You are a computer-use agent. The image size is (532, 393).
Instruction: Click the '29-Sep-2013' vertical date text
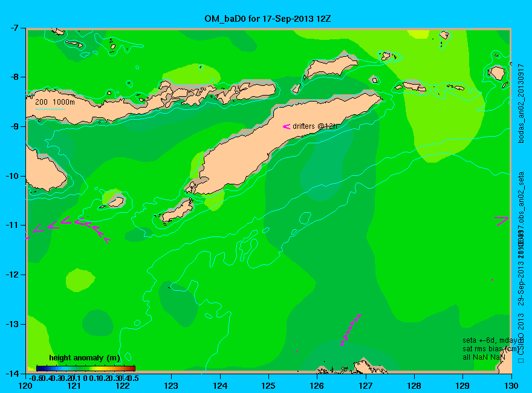[521, 283]
